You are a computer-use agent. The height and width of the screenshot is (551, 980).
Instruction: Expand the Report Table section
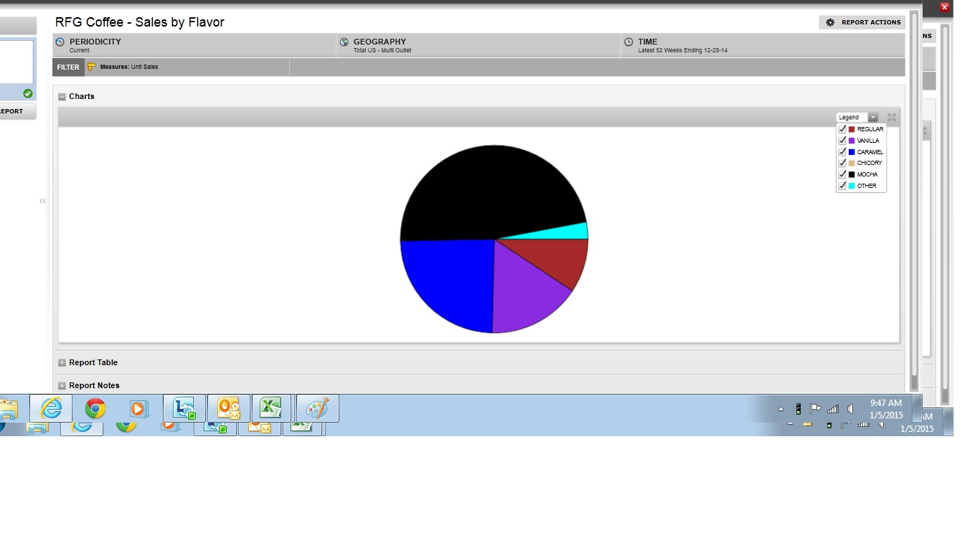(62, 363)
